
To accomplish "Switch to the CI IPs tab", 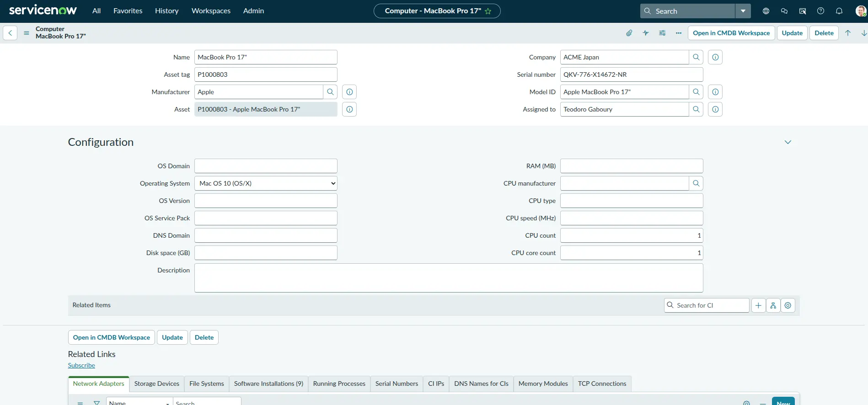I will (436, 384).
